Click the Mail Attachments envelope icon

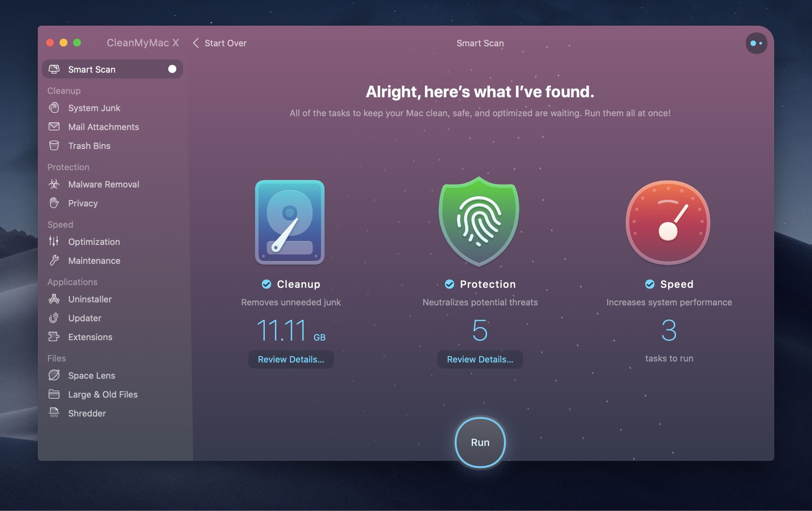[x=54, y=126]
